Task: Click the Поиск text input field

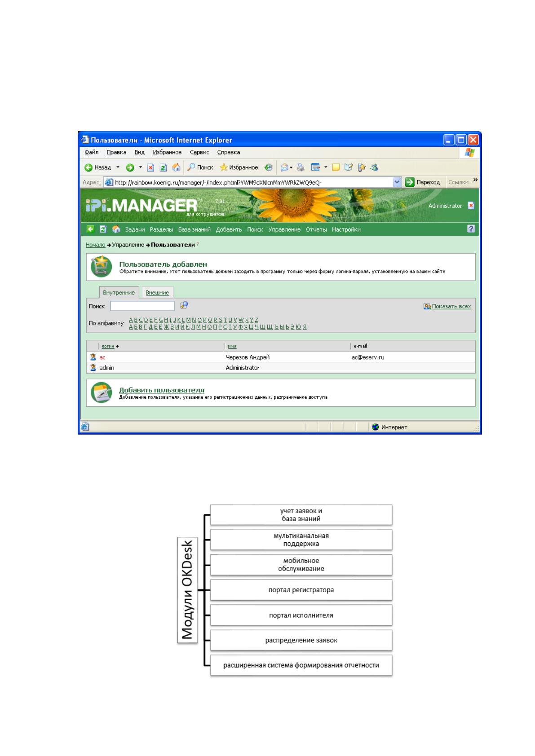Action: [142, 306]
